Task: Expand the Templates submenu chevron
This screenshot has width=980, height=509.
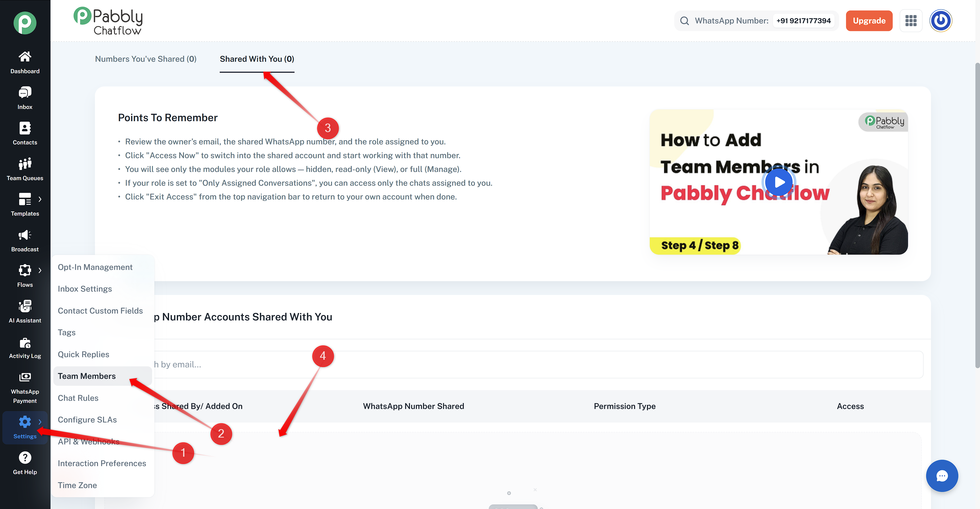Action: 40,199
